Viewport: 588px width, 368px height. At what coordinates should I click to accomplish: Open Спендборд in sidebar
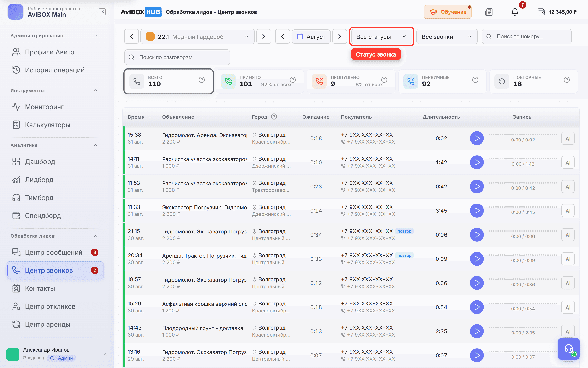(x=55, y=216)
